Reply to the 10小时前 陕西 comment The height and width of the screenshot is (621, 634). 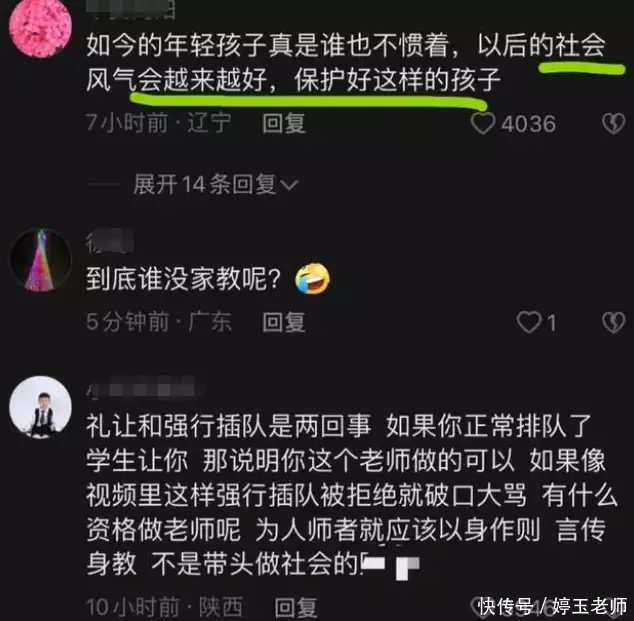click(296, 607)
